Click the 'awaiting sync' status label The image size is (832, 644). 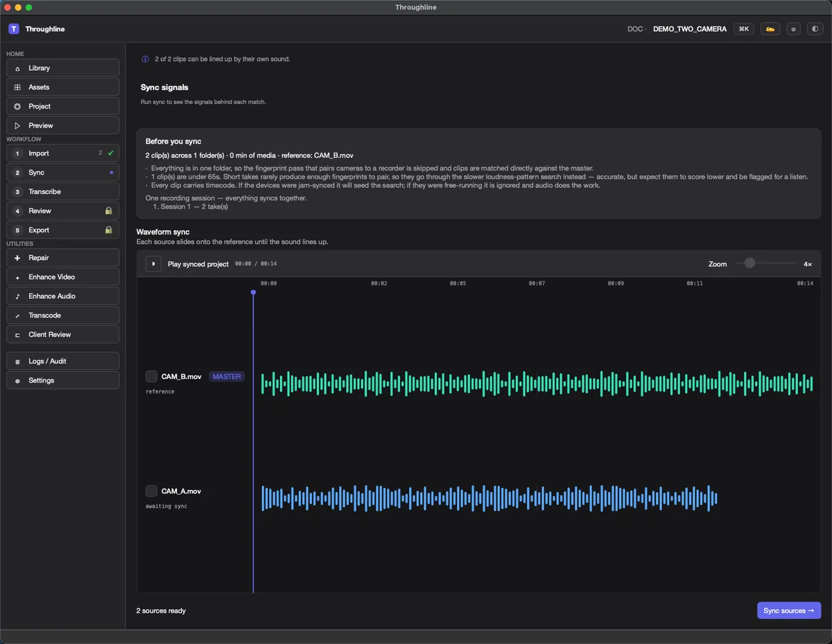pyautogui.click(x=166, y=506)
